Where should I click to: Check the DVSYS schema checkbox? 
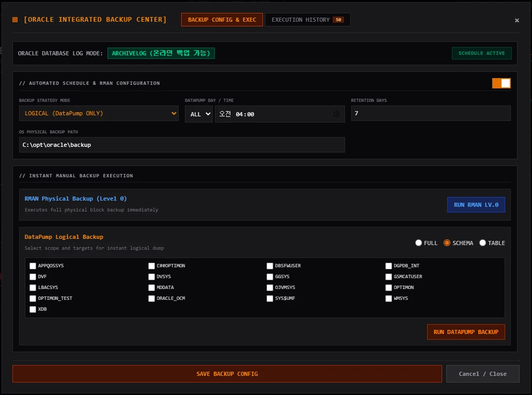[x=151, y=277]
